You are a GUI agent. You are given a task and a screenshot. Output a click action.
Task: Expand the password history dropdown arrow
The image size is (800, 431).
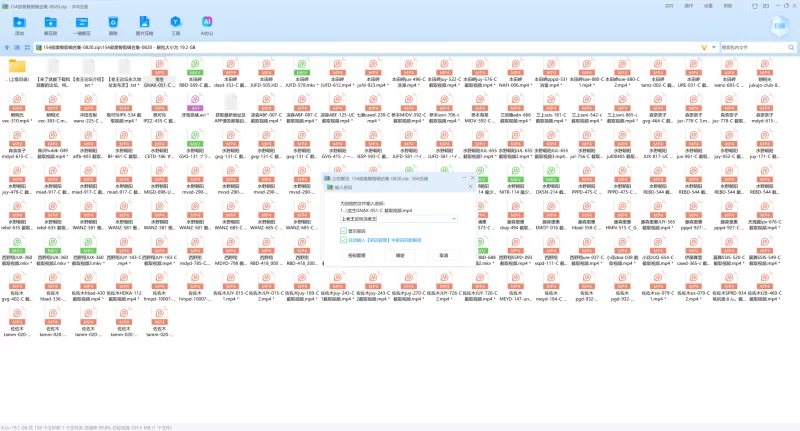454,219
